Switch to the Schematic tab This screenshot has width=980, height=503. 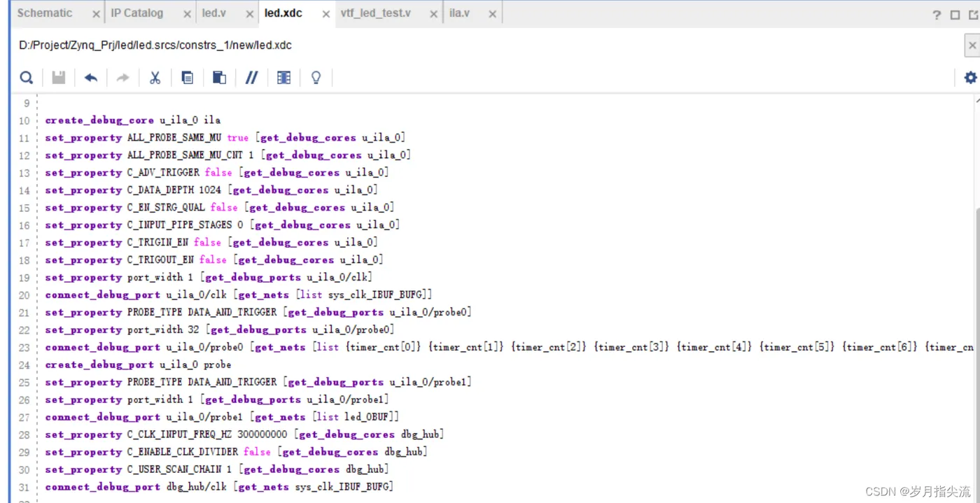click(45, 13)
